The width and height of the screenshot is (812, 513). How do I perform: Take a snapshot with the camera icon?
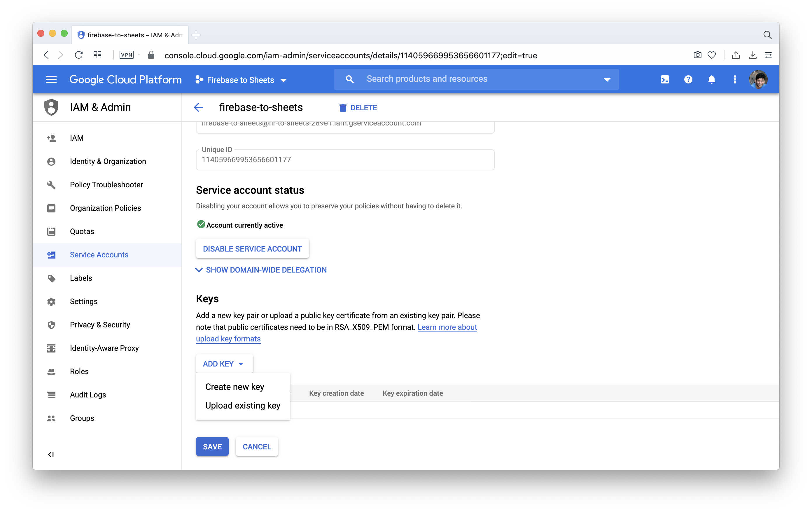(697, 55)
